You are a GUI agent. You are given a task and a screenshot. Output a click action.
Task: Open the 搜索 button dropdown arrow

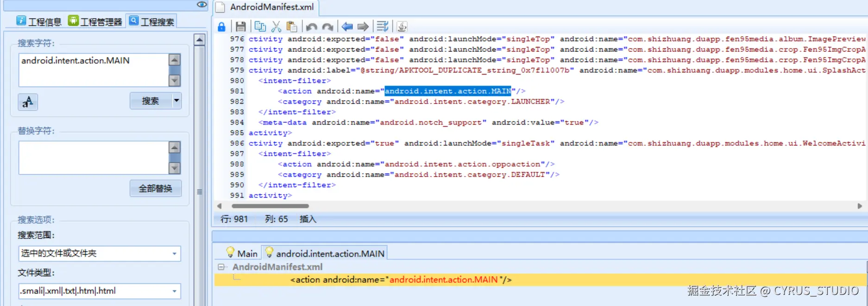(176, 101)
